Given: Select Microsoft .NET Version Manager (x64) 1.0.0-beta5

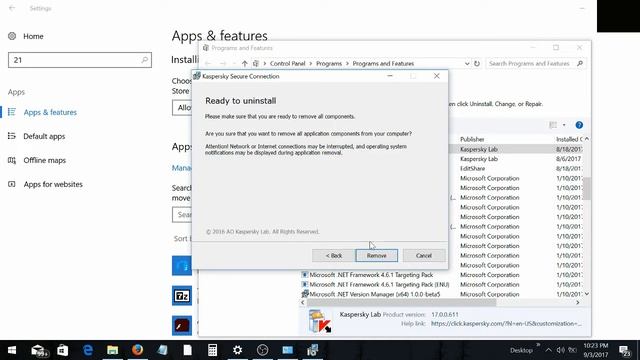Looking at the screenshot, I should pos(375,294).
